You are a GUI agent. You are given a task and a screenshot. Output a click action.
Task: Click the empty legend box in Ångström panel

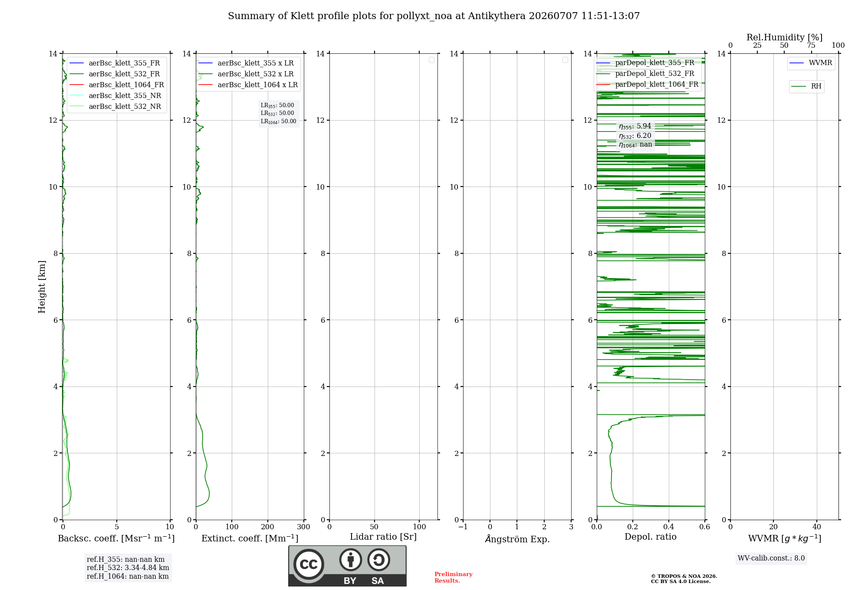[x=565, y=60]
